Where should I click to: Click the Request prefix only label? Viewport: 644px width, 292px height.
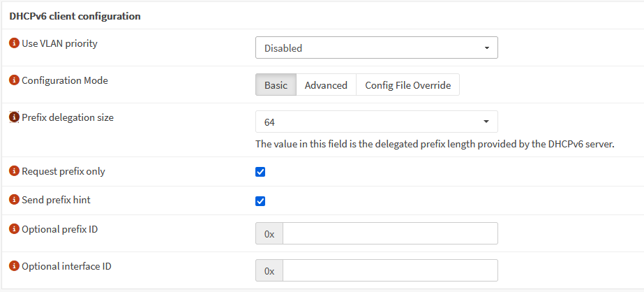coord(63,171)
